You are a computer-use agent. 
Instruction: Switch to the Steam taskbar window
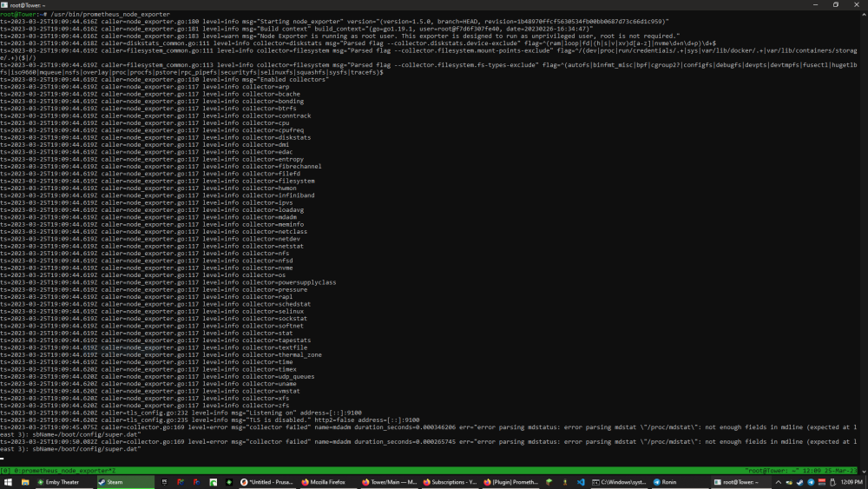pyautogui.click(x=126, y=482)
